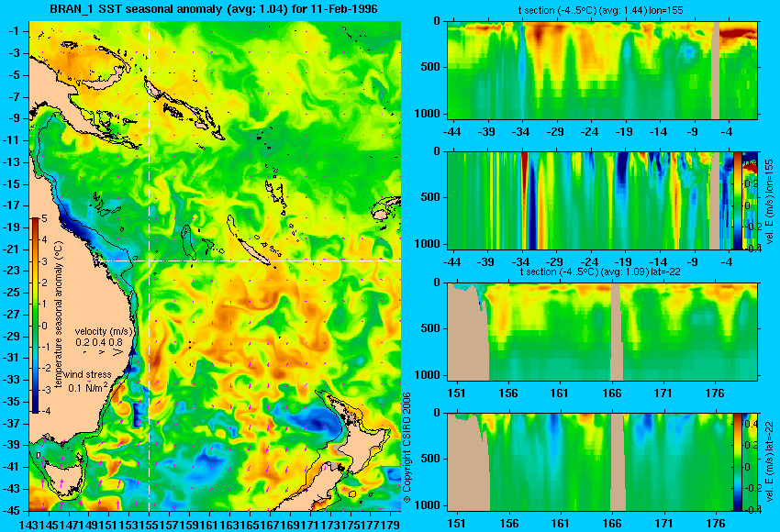Image resolution: width=780 pixels, height=532 pixels.
Task: Click the '-23' latitude tick on the map axis
Action: pos(13,271)
